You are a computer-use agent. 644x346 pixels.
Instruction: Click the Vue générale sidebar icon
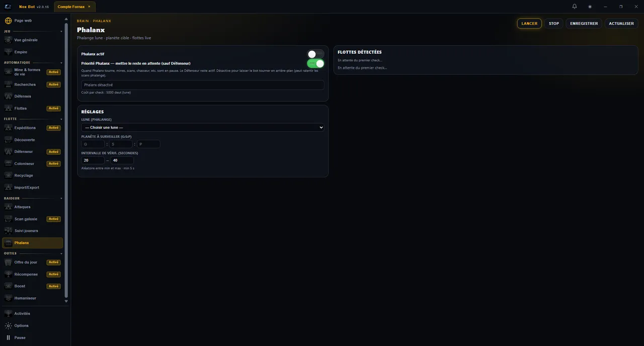tap(8, 40)
